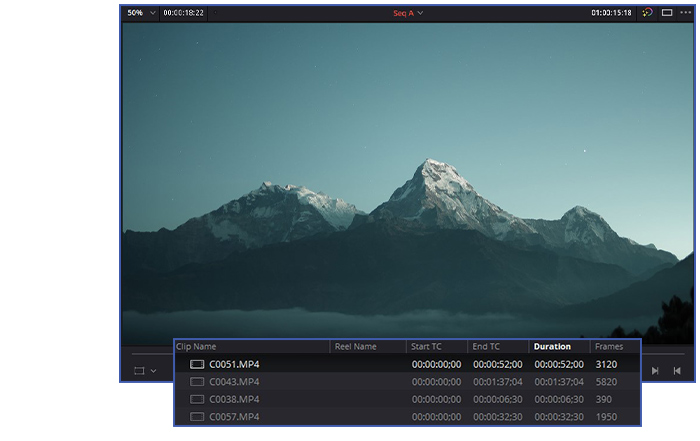Toggle the bypass color grades and effects icon
Image resolution: width=700 pixels, height=441 pixels.
pos(647,12)
